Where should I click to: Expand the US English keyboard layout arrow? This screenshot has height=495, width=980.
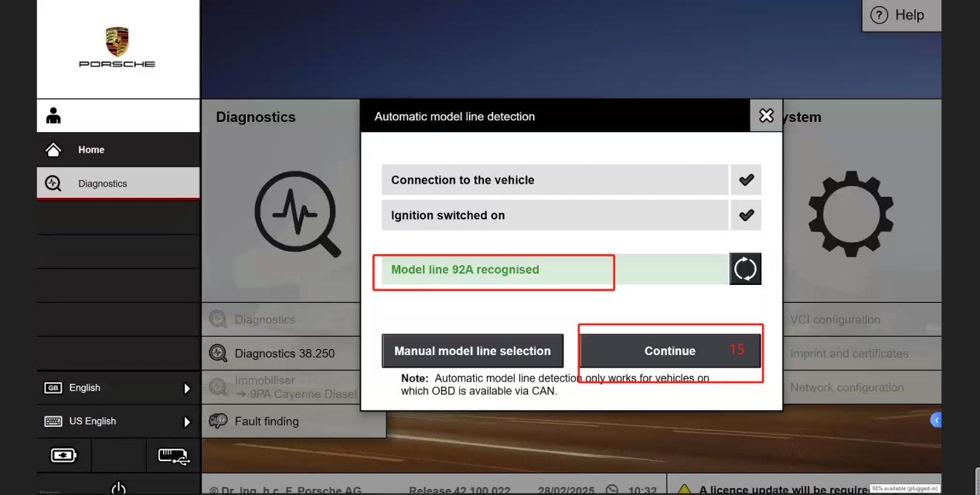(x=186, y=422)
